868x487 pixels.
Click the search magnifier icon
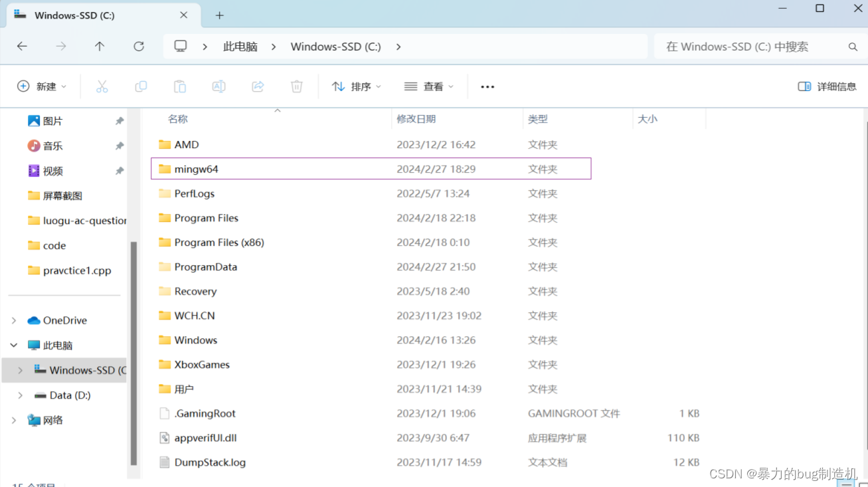tap(853, 47)
